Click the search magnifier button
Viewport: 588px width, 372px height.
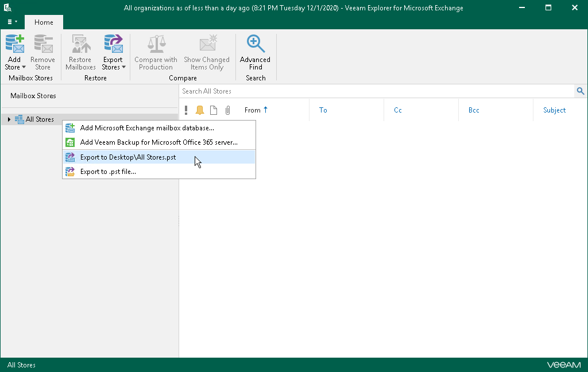581,91
